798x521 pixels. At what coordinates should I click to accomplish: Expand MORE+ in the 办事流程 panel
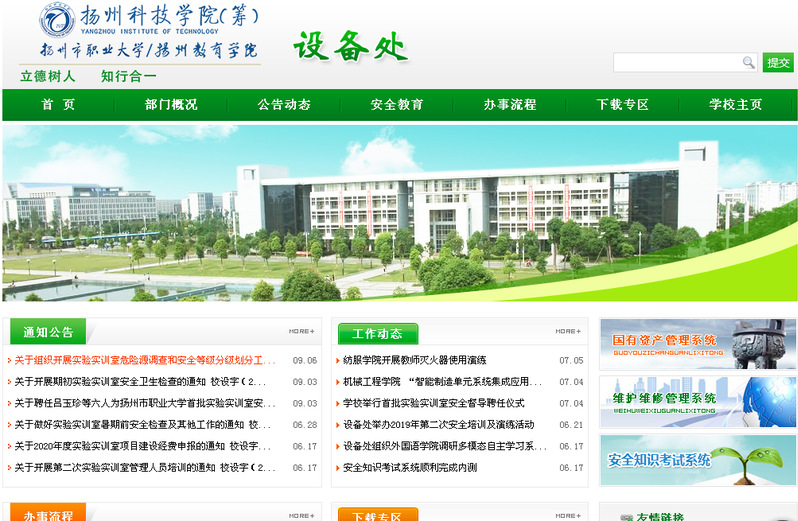(x=301, y=515)
